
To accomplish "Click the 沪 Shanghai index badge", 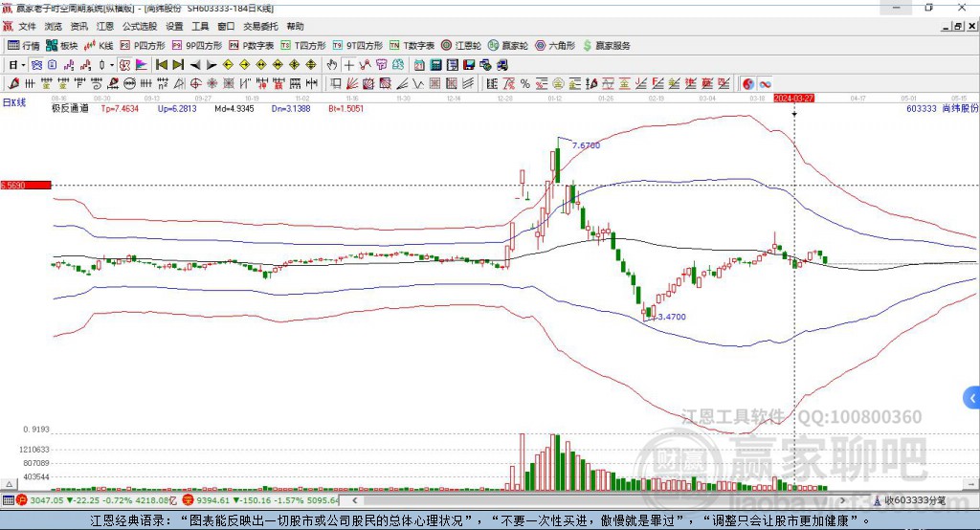I will [x=22, y=500].
